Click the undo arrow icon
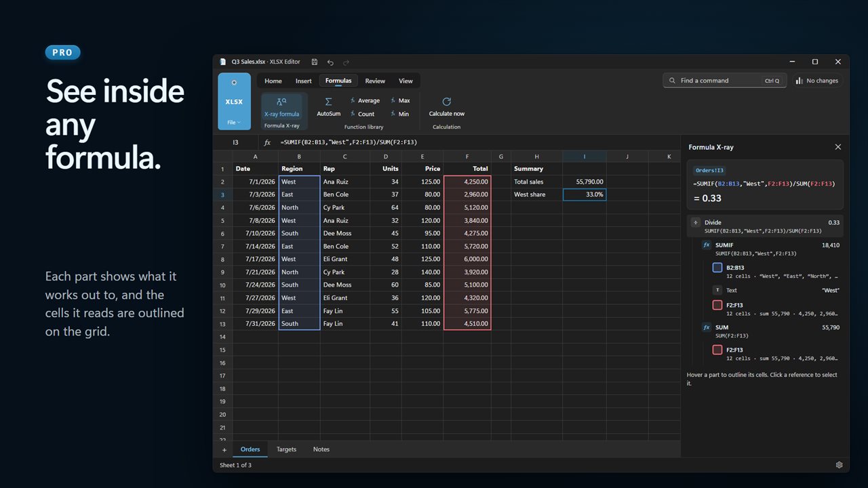Viewport: 868px width, 488px height. tap(330, 62)
